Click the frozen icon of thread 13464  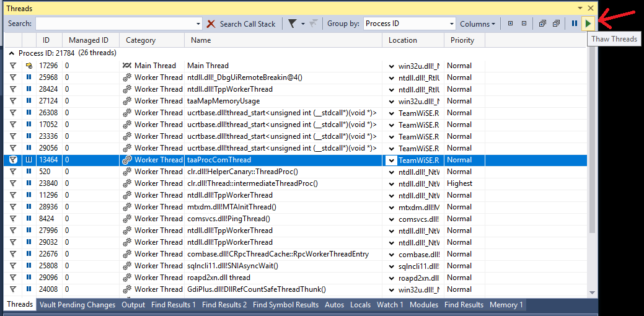(29, 160)
